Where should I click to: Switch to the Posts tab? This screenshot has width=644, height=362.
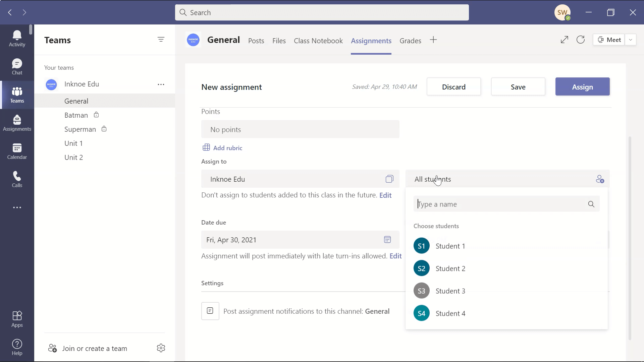point(256,41)
